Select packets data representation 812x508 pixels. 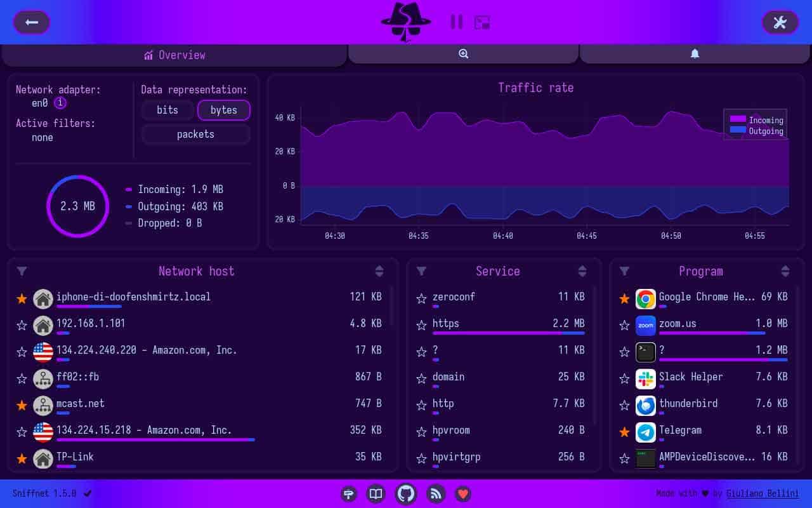tap(195, 134)
